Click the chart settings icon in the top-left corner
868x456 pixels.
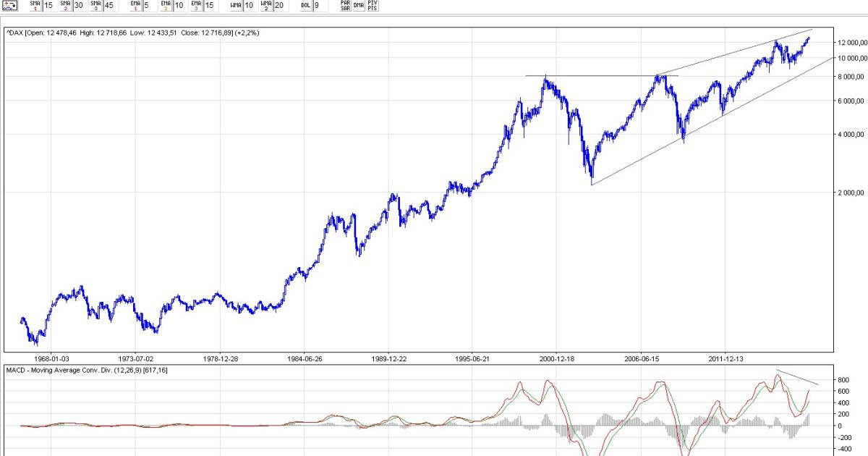tap(10, 5)
